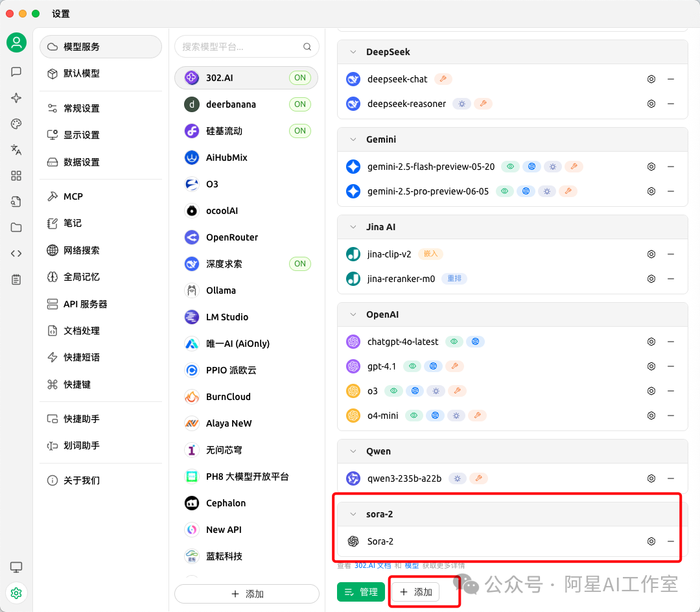The width and height of the screenshot is (700, 612).
Task: Toggle the ON badge for deerbanana
Action: pyautogui.click(x=300, y=104)
